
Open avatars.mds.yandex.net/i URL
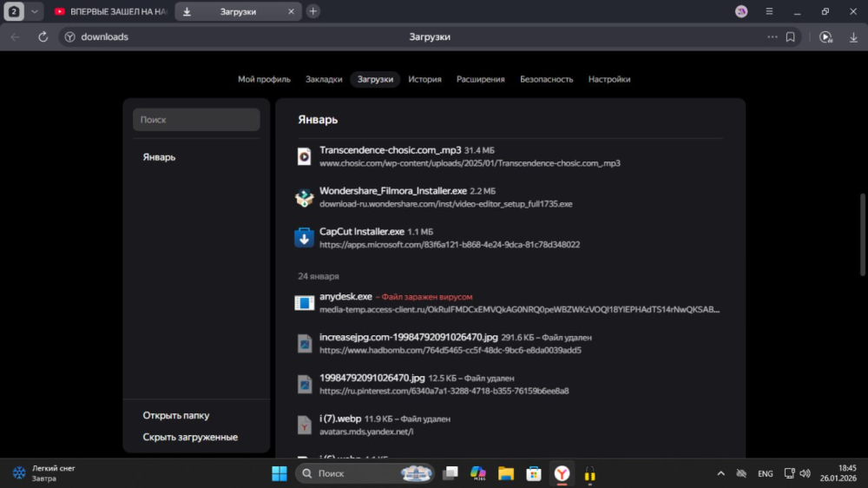366,432
